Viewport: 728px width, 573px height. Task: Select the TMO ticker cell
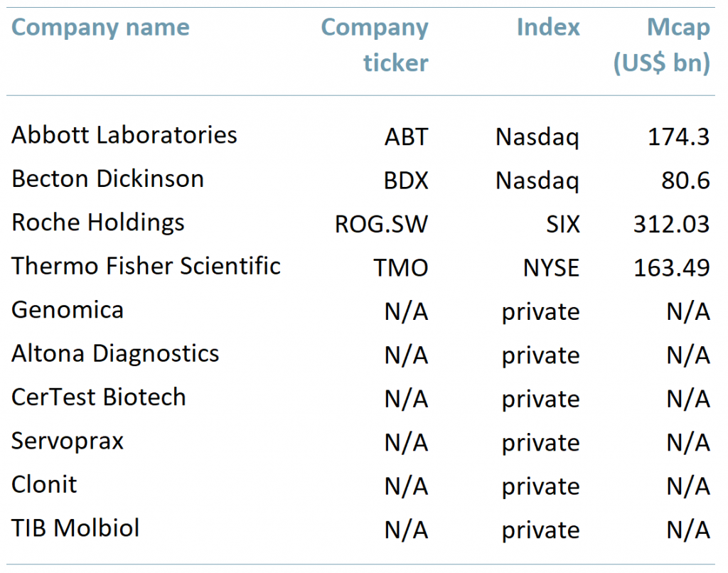click(401, 268)
